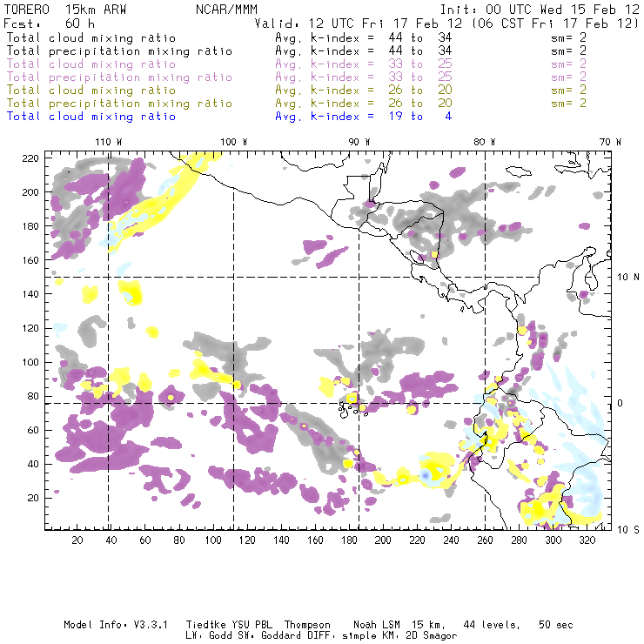Click the '110 W' longitude label
The height and width of the screenshot is (644, 644).
[109, 142]
